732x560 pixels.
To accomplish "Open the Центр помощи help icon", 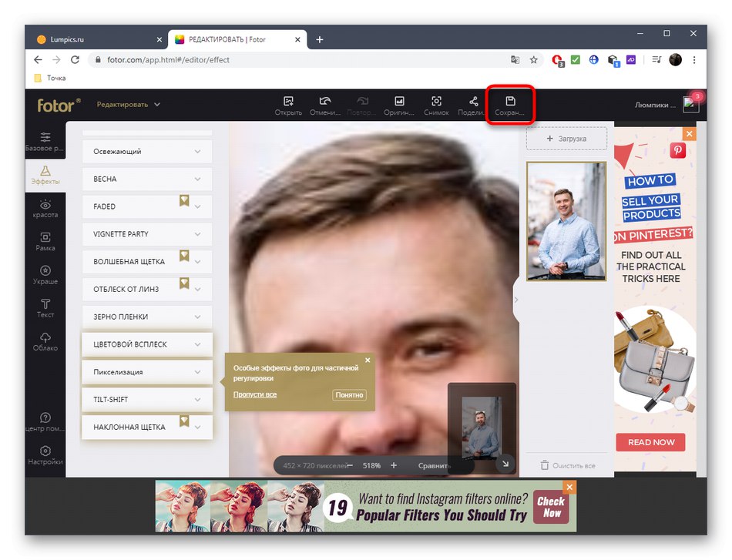I will 45,422.
